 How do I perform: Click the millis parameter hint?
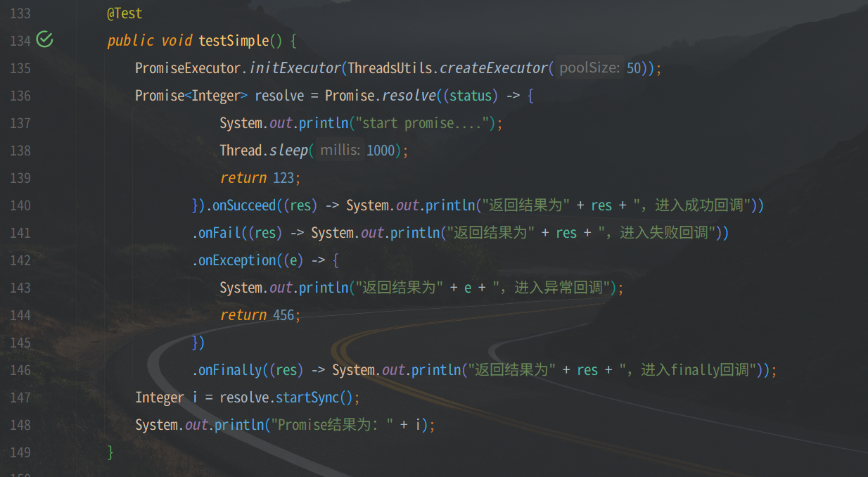[x=340, y=151]
